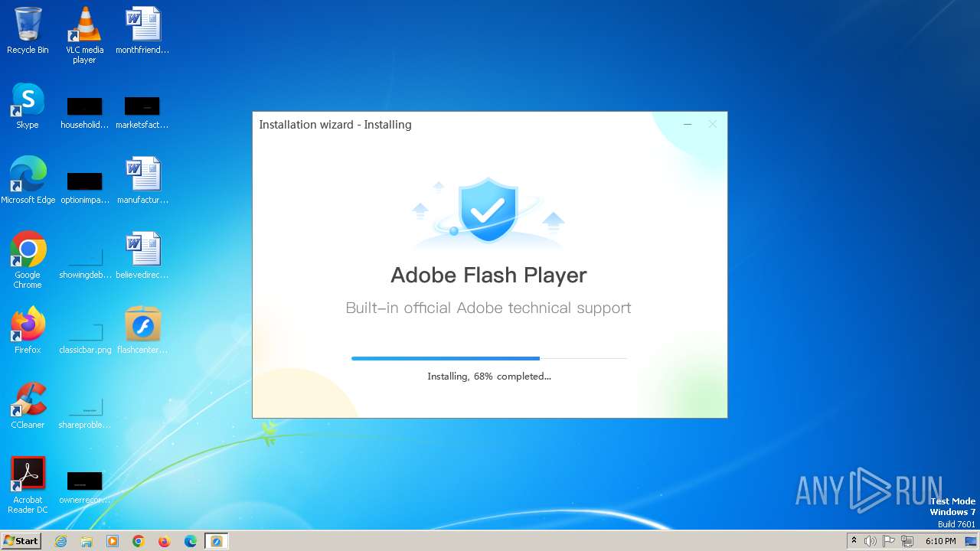Launch Firefox desktop shortcut
Image resolution: width=980 pixels, height=551 pixels.
point(28,331)
